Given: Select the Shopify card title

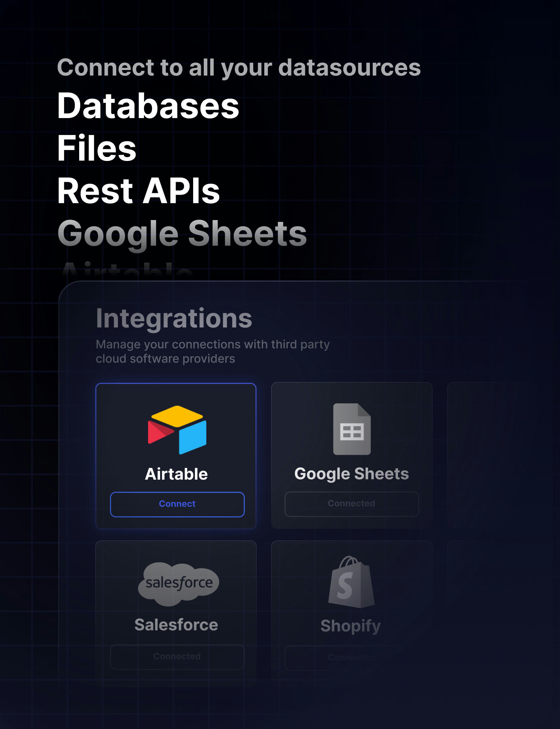Looking at the screenshot, I should (351, 626).
